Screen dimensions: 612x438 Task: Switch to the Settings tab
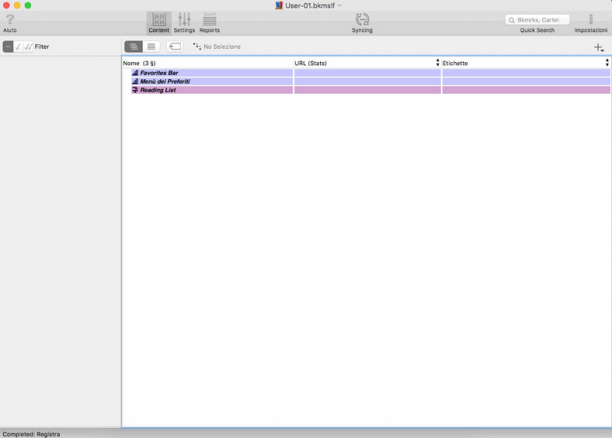[x=184, y=23]
